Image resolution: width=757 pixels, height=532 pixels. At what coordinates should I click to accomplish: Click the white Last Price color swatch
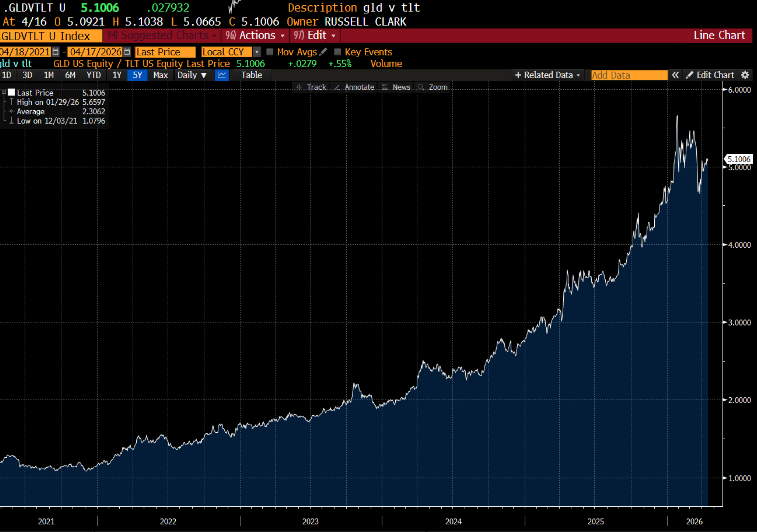11,92
